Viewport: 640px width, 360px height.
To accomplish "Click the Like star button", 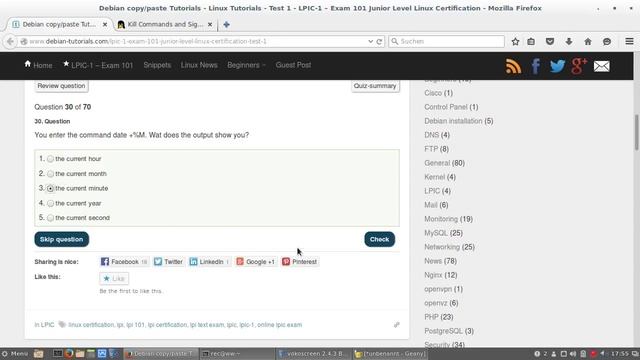I will click(114, 278).
